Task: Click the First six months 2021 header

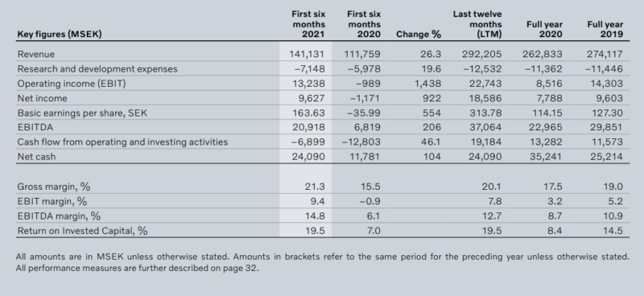Action: tap(308, 24)
